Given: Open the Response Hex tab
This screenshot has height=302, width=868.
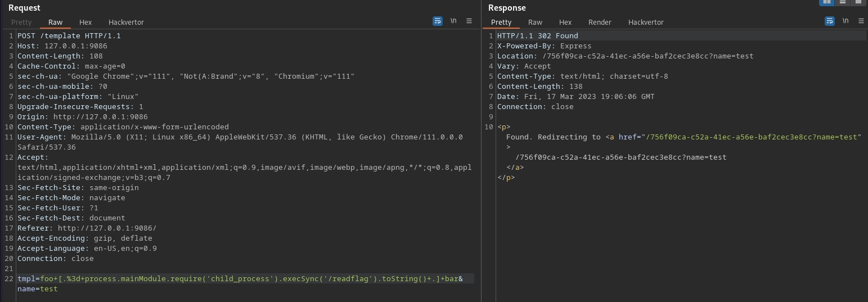Looking at the screenshot, I should pos(565,22).
